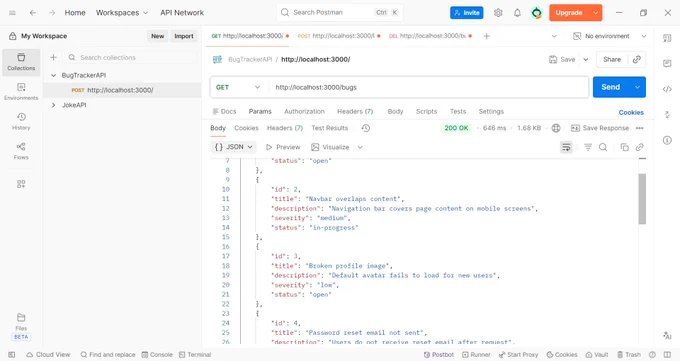This screenshot has width=680, height=361.
Task: Go back with the left arrow
Action: pyautogui.click(x=33, y=13)
